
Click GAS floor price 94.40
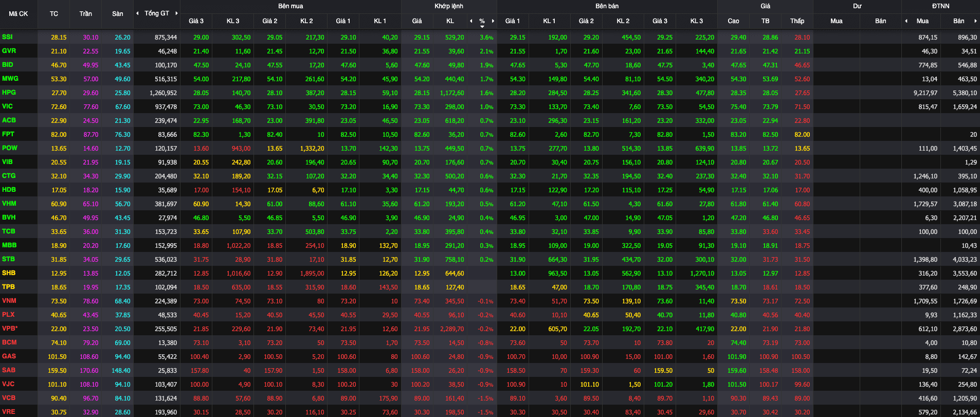(122, 357)
